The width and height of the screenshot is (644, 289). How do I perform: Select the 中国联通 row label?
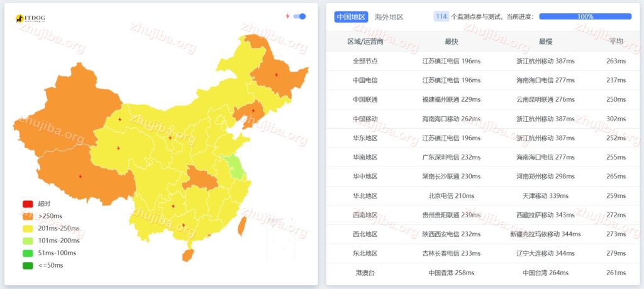(365, 99)
